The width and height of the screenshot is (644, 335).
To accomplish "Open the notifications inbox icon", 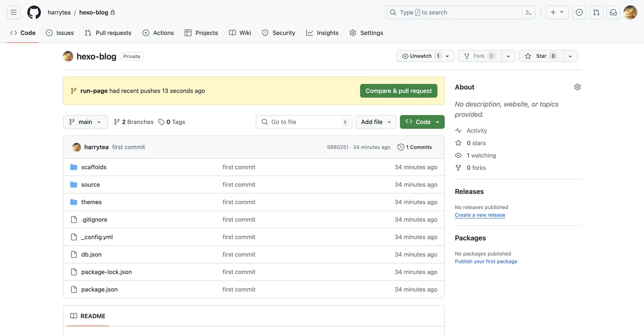I will [613, 12].
